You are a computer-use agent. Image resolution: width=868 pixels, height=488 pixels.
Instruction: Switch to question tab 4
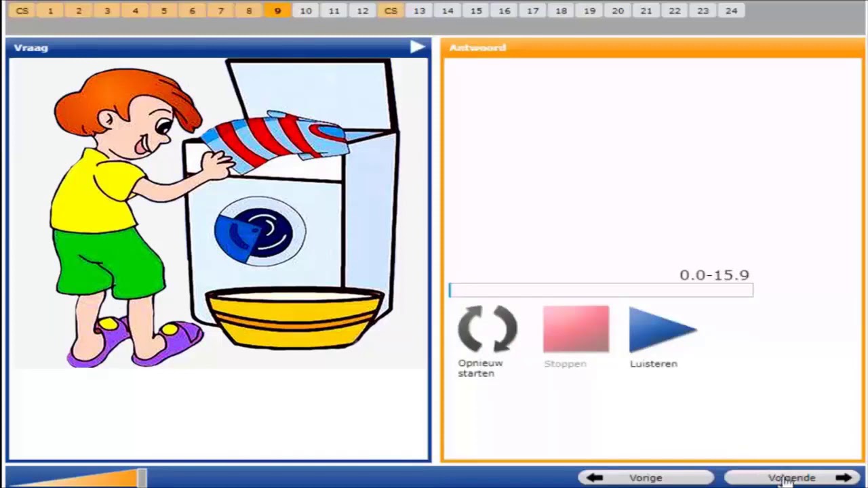coord(136,11)
